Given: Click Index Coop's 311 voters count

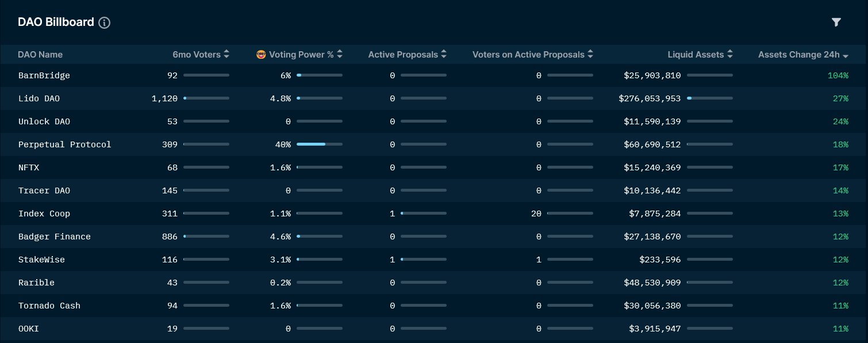Looking at the screenshot, I should [x=170, y=214].
